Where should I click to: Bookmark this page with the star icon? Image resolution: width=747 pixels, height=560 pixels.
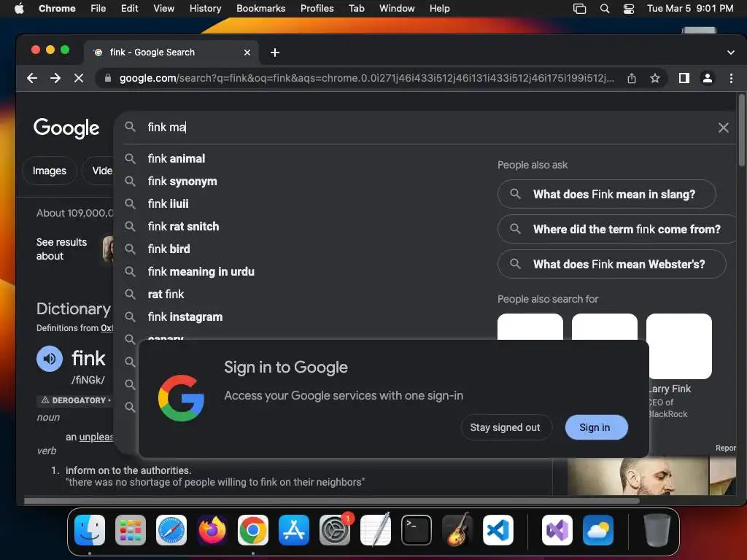point(655,78)
